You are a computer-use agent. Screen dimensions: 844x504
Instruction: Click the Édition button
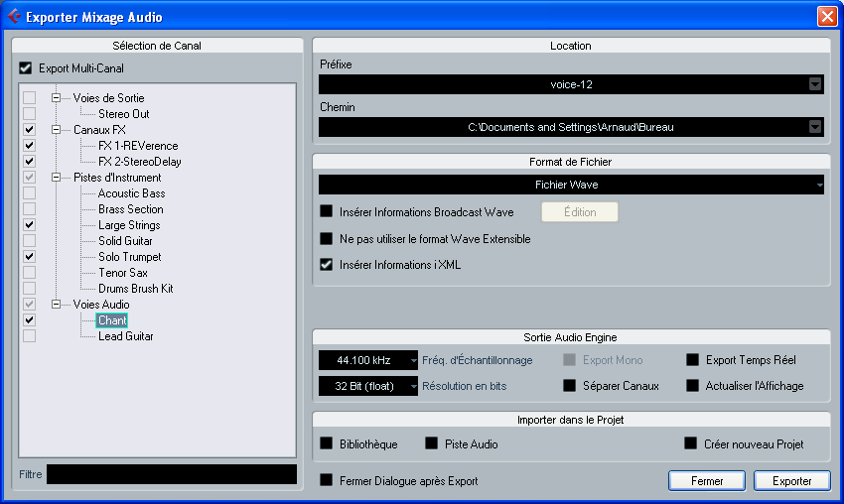pyautogui.click(x=580, y=212)
